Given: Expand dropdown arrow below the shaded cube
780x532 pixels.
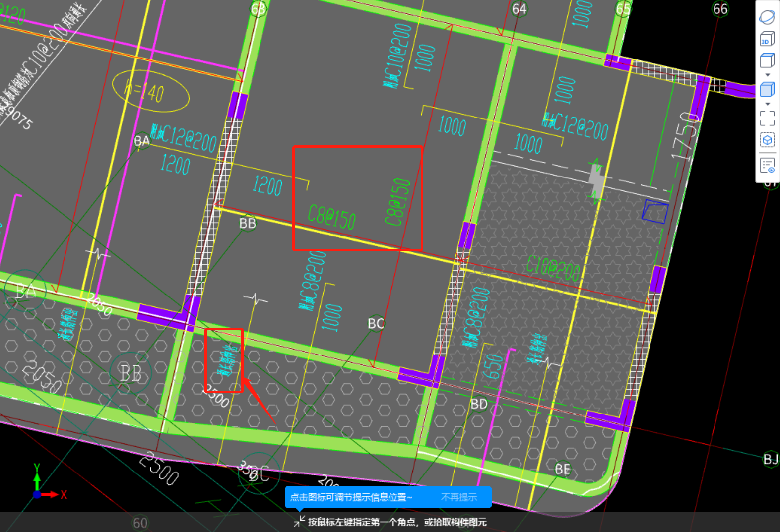Looking at the screenshot, I should (767, 104).
